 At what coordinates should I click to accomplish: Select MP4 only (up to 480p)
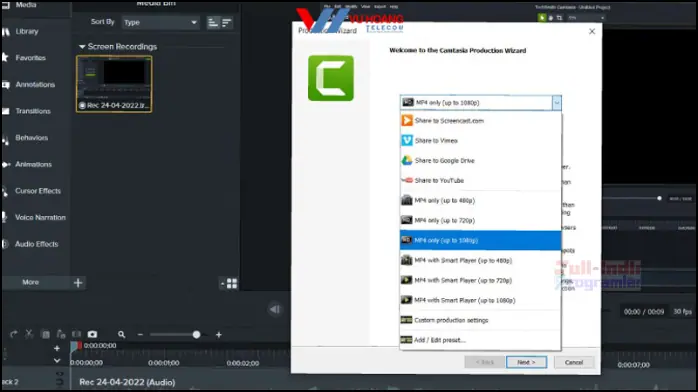click(x=480, y=201)
